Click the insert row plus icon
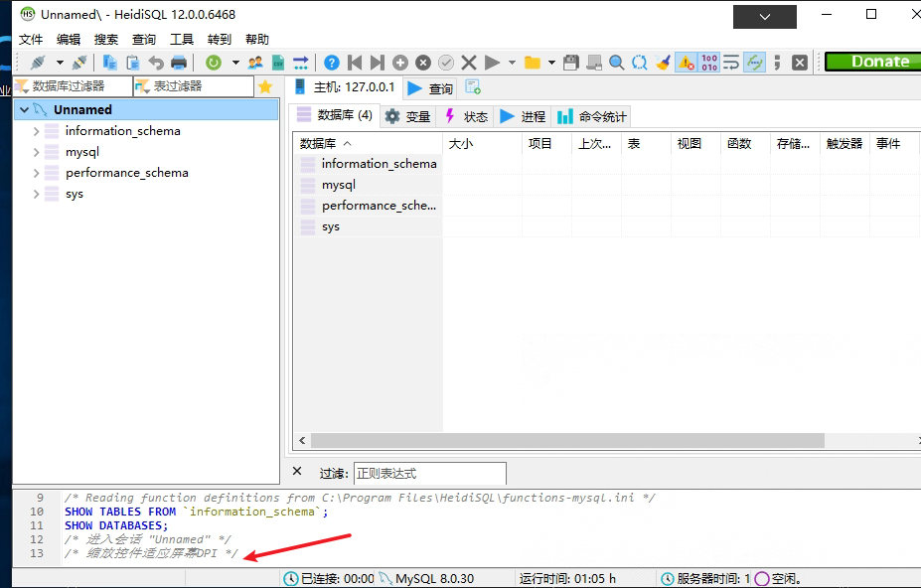The height and width of the screenshot is (588, 921). (400, 63)
